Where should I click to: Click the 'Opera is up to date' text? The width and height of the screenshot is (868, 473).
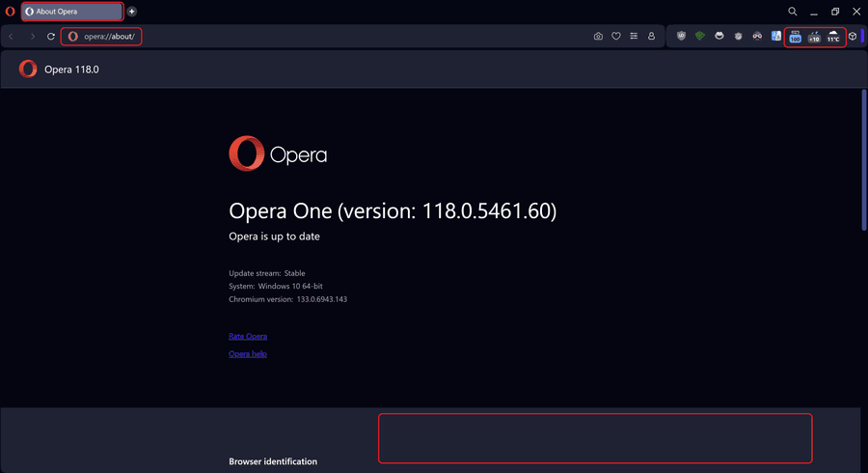274,236
